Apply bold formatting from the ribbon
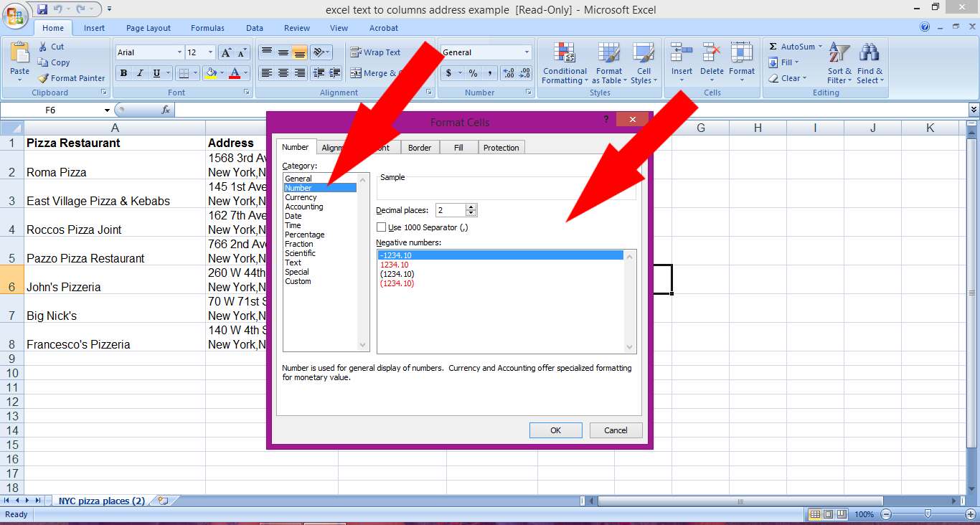This screenshot has height=525, width=980. (x=123, y=73)
